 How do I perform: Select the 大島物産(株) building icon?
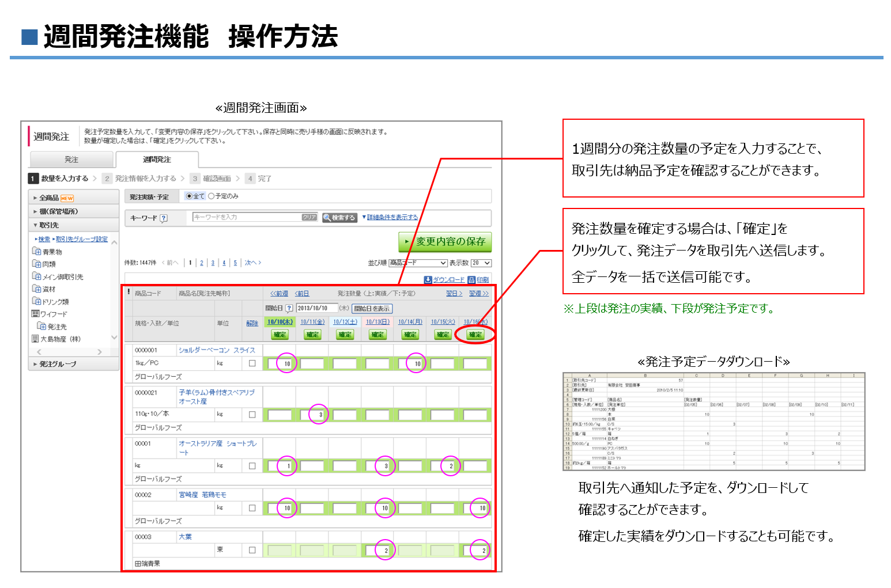(35, 339)
